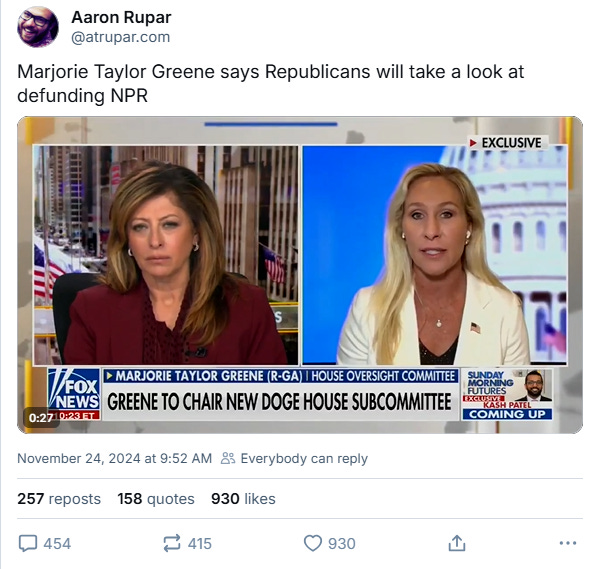The image size is (590, 569).
Task: Open Aaron Rupar display name link
Action: point(121,17)
